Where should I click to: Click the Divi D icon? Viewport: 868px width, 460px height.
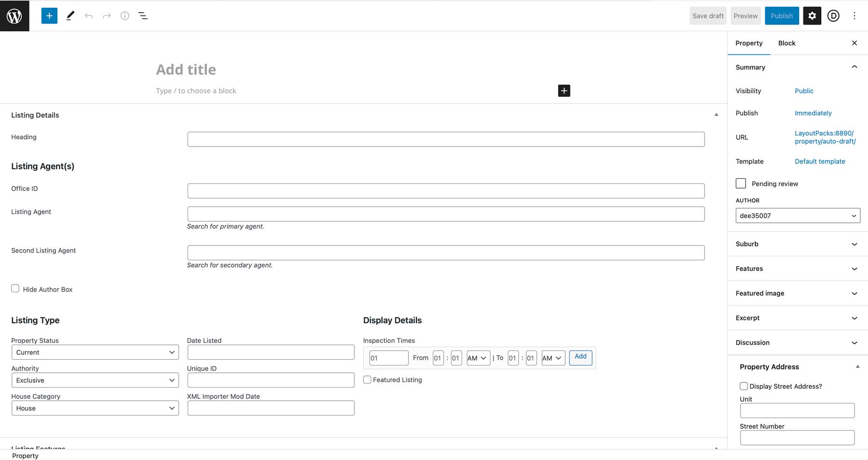point(833,15)
